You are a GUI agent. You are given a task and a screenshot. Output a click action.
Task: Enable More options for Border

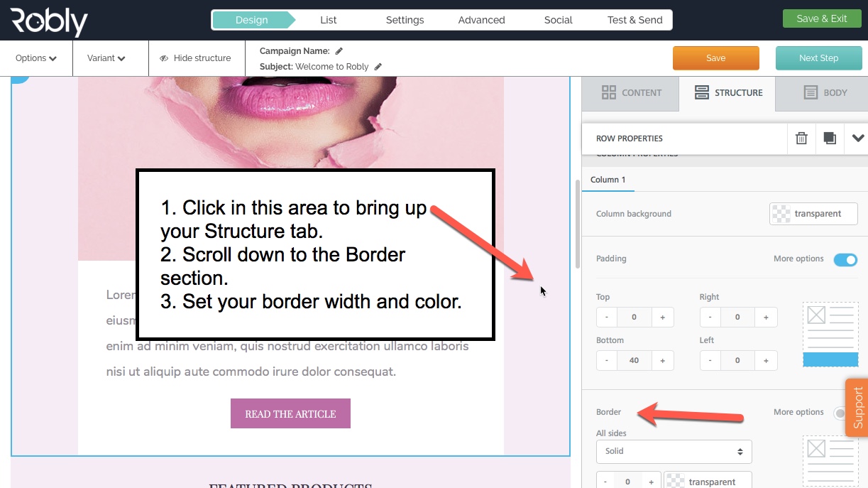(839, 412)
